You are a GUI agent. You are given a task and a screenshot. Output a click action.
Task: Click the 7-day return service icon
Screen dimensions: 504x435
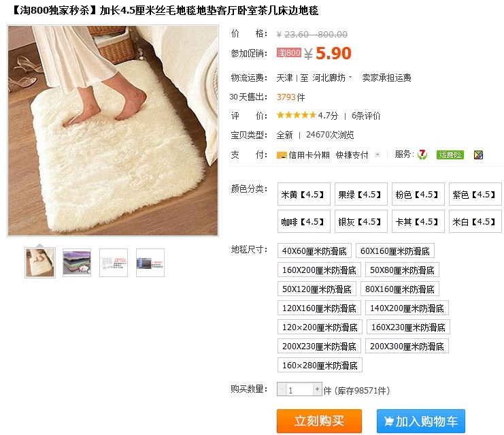click(422, 155)
